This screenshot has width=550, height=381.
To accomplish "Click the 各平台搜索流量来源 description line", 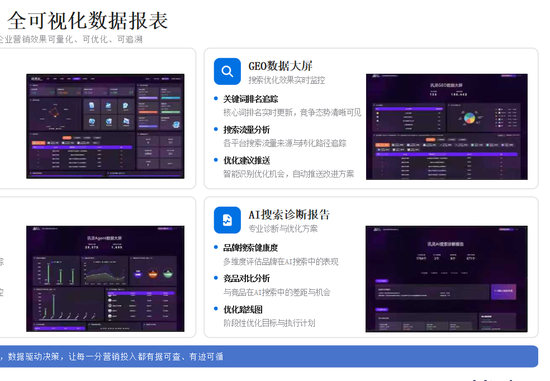I will click(x=284, y=143).
